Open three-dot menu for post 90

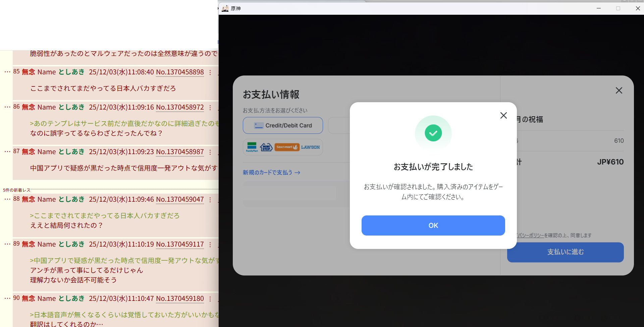point(210,299)
